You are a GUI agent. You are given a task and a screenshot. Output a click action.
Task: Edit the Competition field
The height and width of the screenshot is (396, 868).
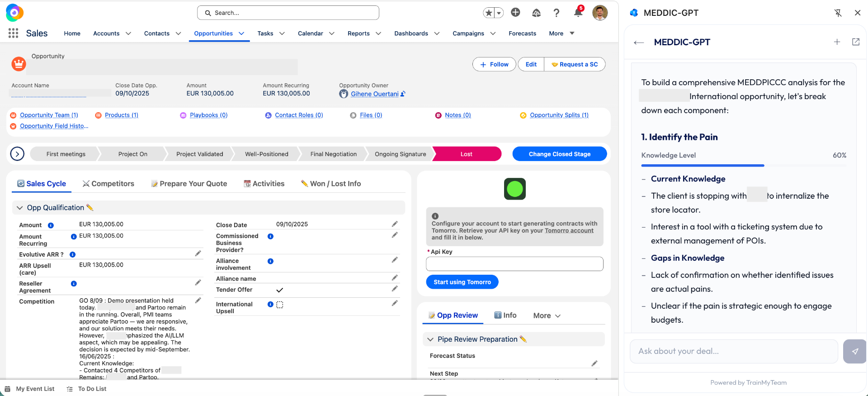(x=198, y=301)
